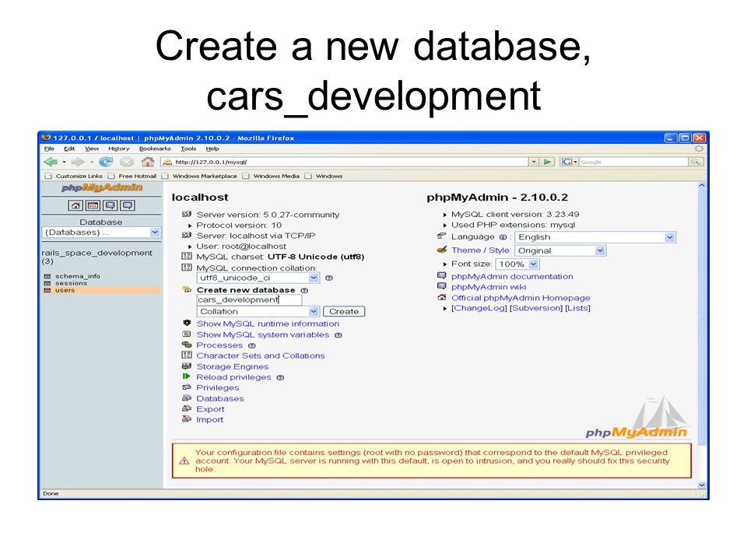The width and height of the screenshot is (747, 560).
Task: Open the MySQL documentation icon in left panel
Action: (x=128, y=205)
